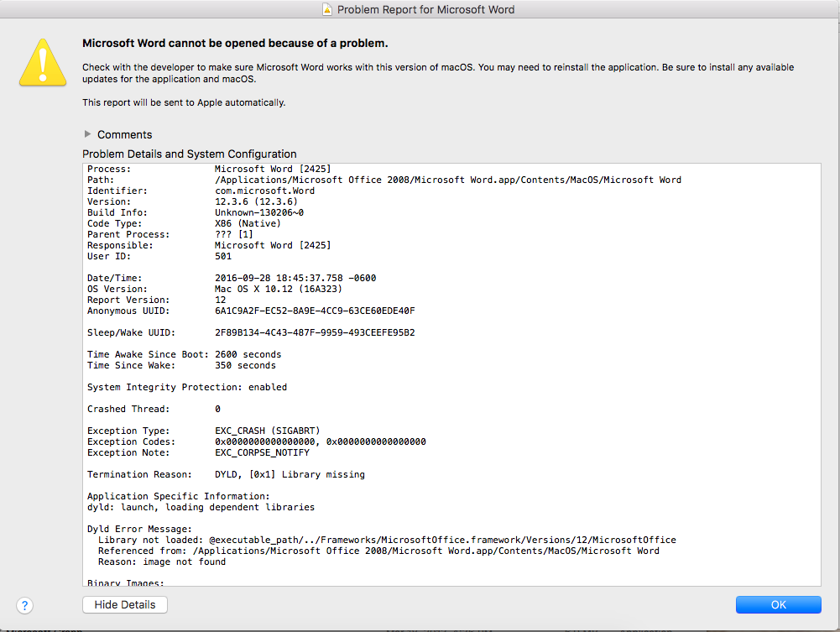Confirm the dialog with the OK button
This screenshot has width=840, height=632.
[x=778, y=604]
